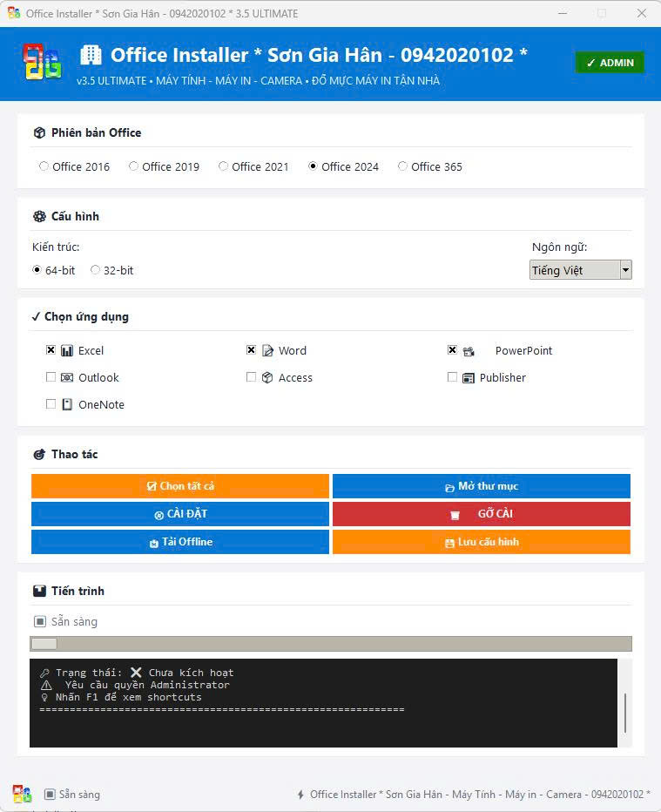
Task: Click the Word document icon
Action: tap(267, 350)
